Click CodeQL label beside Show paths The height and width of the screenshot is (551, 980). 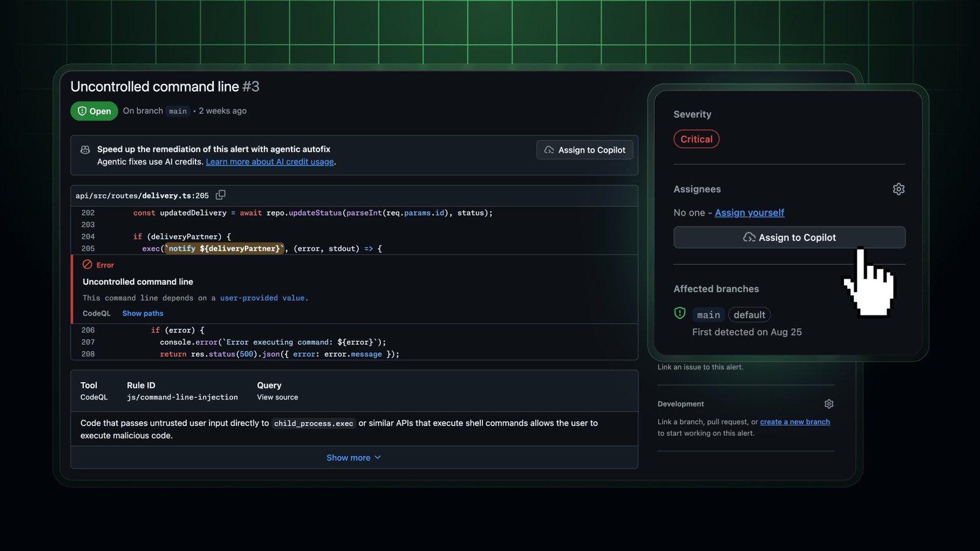pos(97,313)
